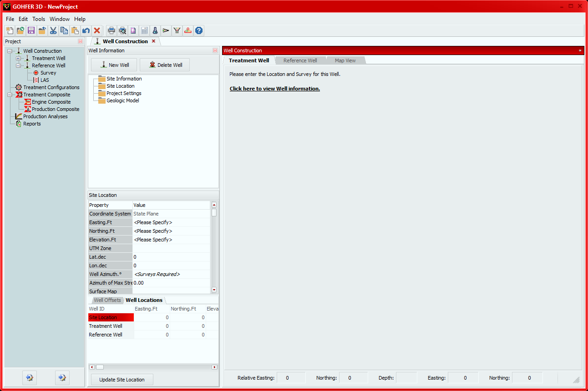Image resolution: width=588 pixels, height=391 pixels.
Task: Click the folder with blue arrow icon
Action: click(42, 30)
